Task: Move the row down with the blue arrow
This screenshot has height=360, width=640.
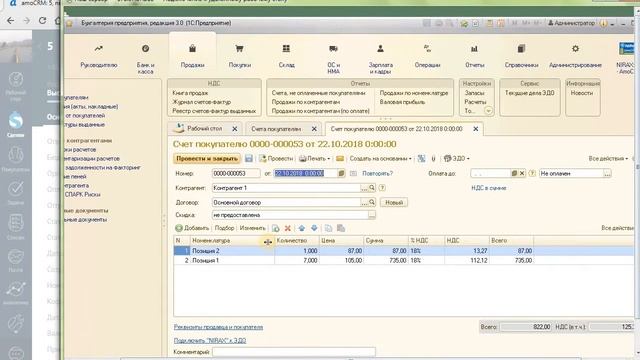Action: 314,228
